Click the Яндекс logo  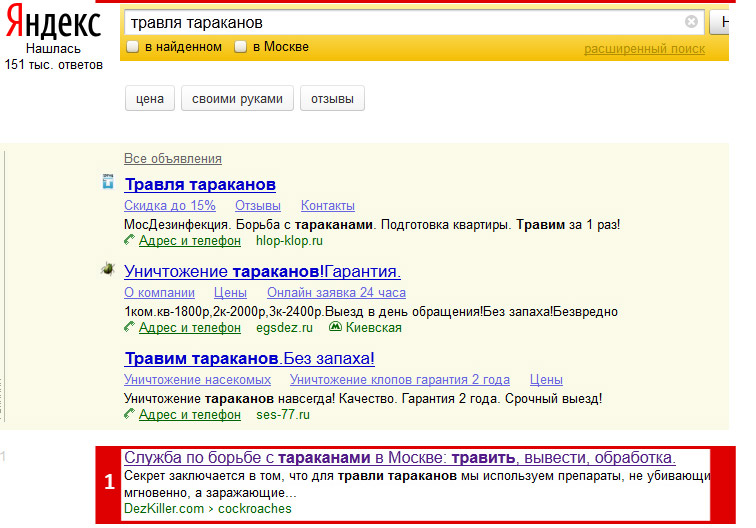point(53,22)
